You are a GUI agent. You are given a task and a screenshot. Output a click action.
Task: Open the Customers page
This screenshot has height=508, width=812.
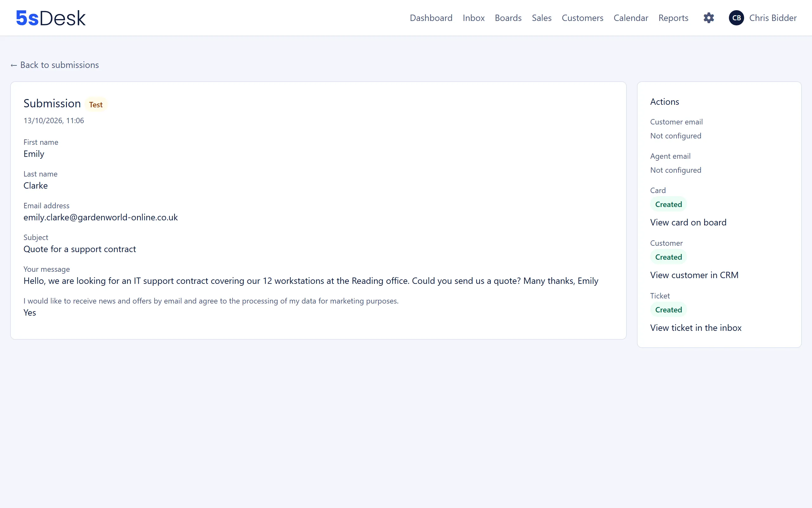[582, 18]
